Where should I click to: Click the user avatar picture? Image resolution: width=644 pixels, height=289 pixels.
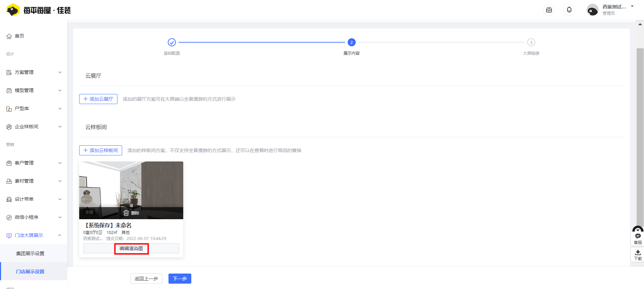click(592, 10)
